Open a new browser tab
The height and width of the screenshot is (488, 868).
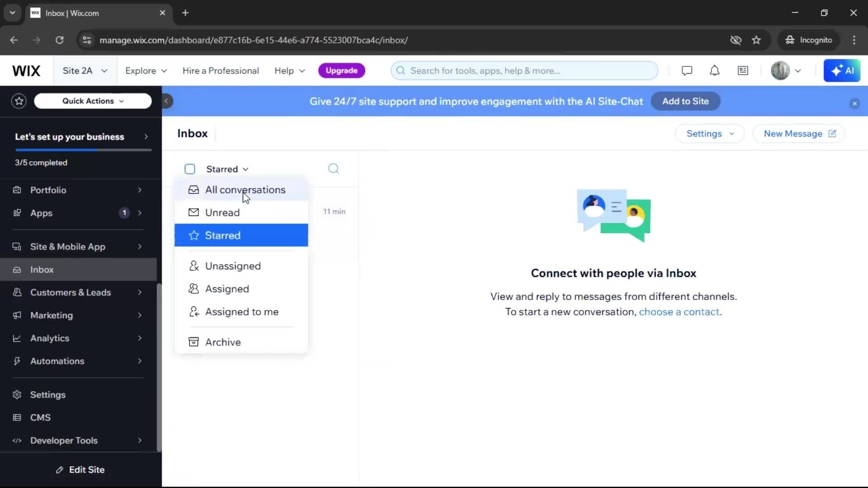coord(185,13)
